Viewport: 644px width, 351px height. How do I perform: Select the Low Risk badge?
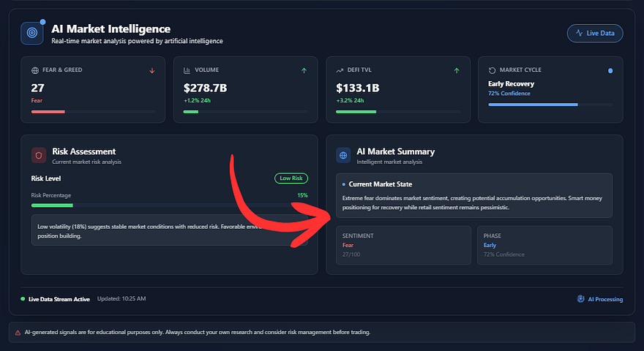291,178
